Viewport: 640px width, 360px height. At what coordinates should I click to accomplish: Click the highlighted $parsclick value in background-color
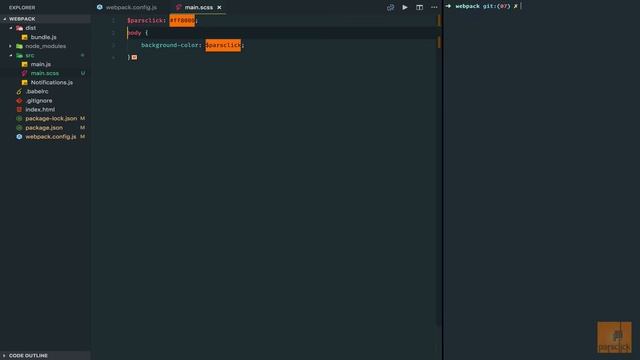[x=223, y=45]
